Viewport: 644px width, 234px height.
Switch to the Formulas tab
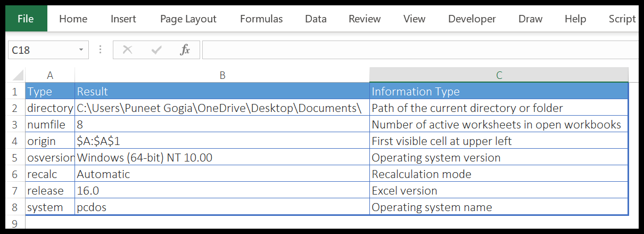[x=261, y=19]
